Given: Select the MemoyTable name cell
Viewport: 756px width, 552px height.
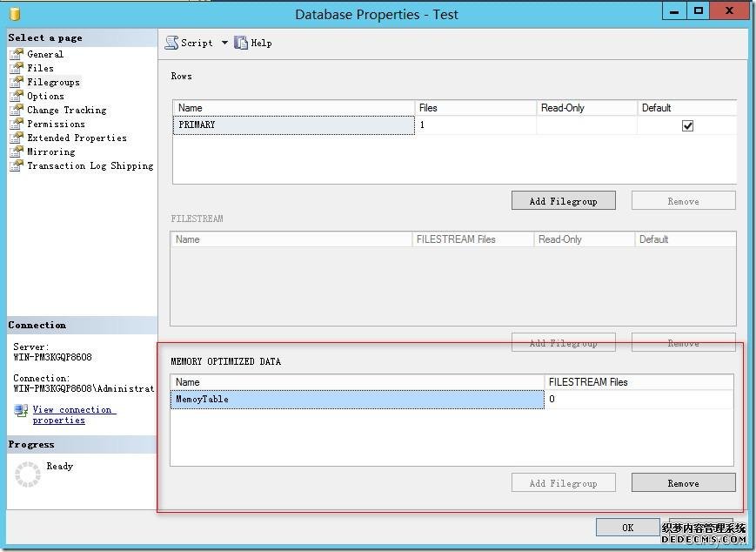Looking at the screenshot, I should pos(357,400).
